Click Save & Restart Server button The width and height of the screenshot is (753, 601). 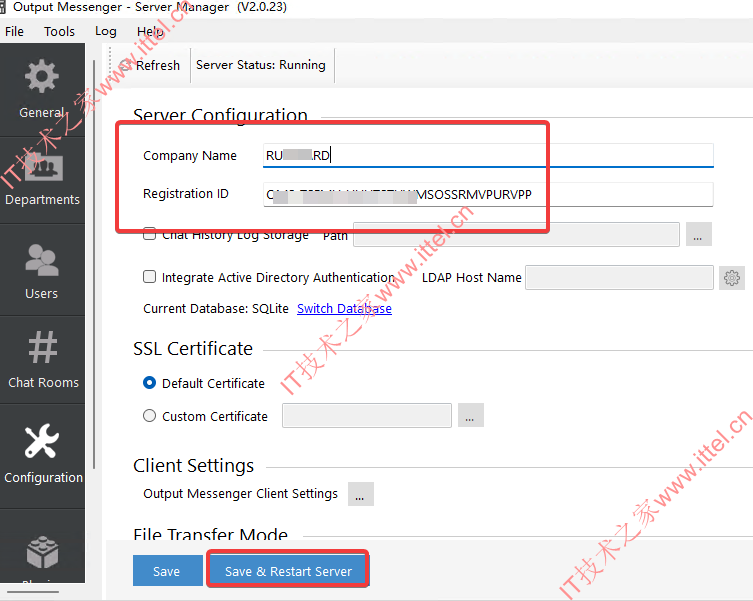288,571
